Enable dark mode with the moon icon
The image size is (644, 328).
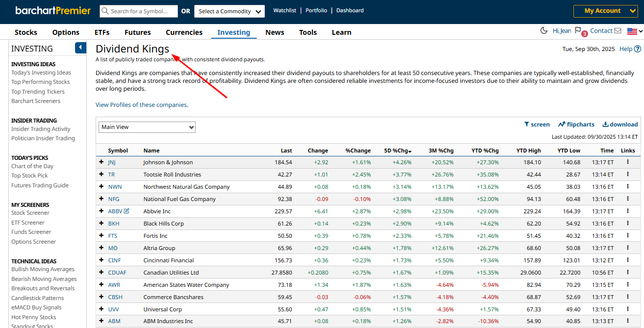544,30
